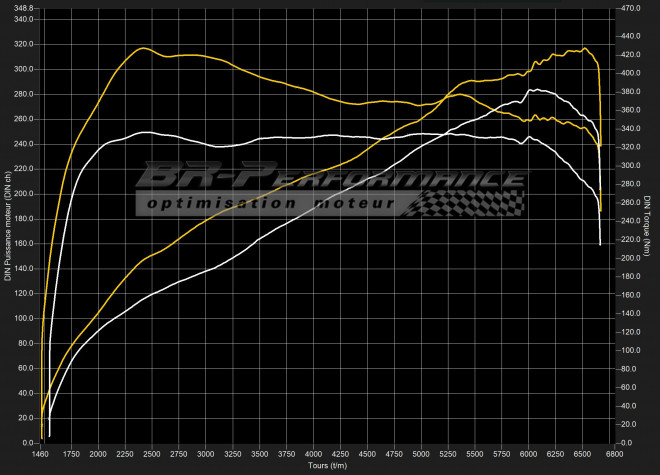Click the white power curve peak near 6000 rpm

click(535, 90)
